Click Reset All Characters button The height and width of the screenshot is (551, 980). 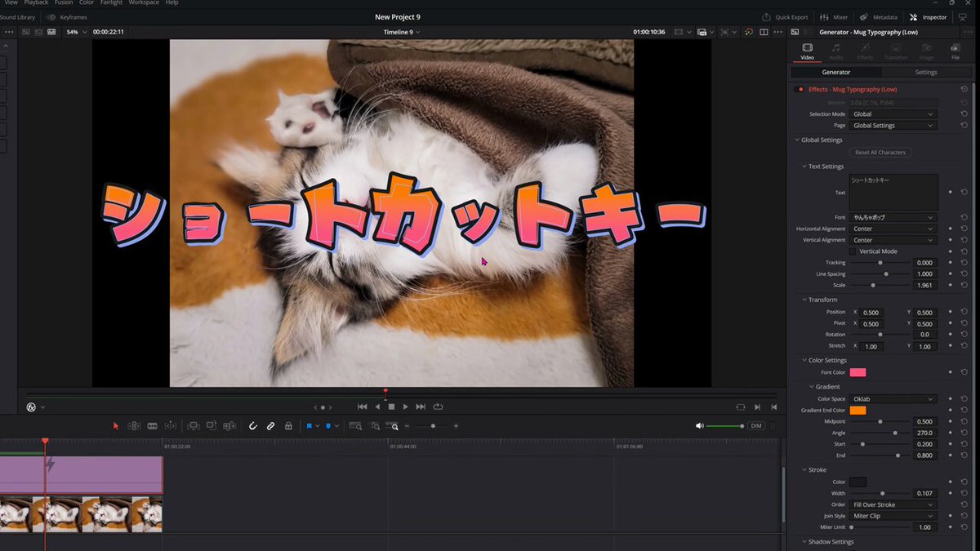tap(880, 153)
